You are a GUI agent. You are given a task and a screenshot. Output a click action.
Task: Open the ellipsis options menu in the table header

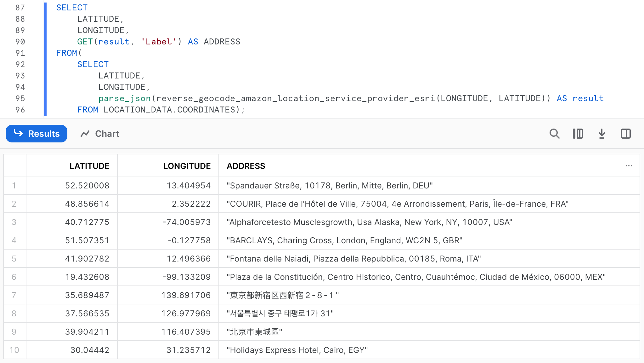point(628,165)
